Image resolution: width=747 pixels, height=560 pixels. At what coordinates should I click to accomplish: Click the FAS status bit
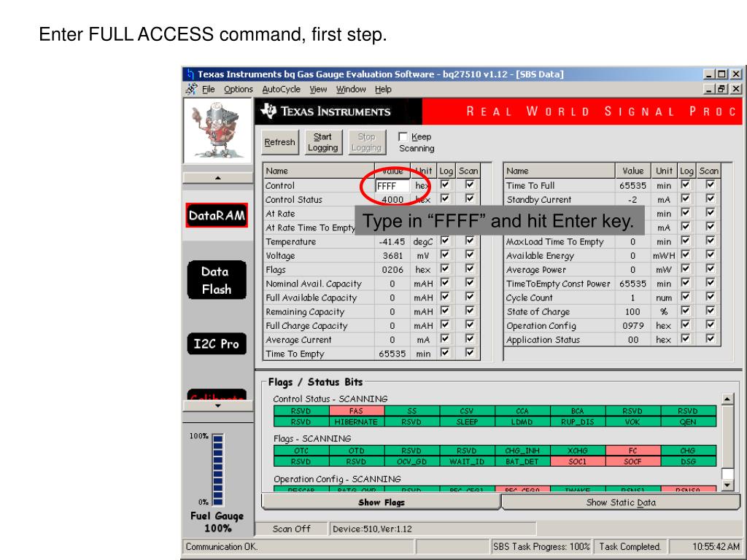click(356, 411)
